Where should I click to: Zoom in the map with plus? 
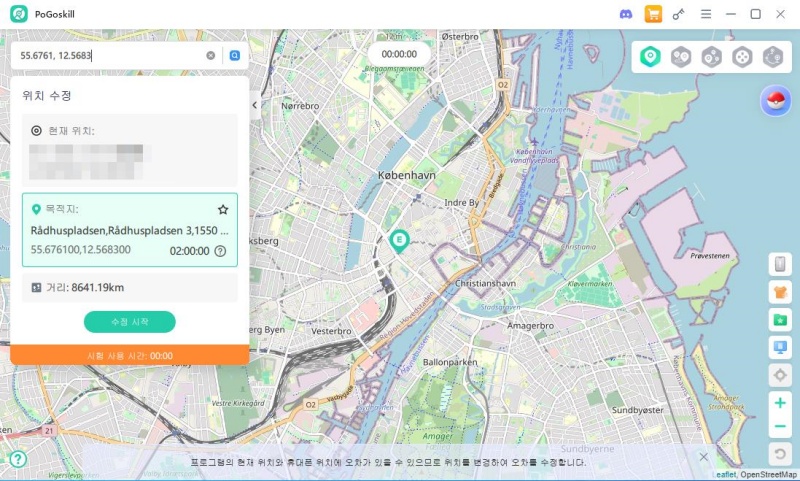click(780, 403)
